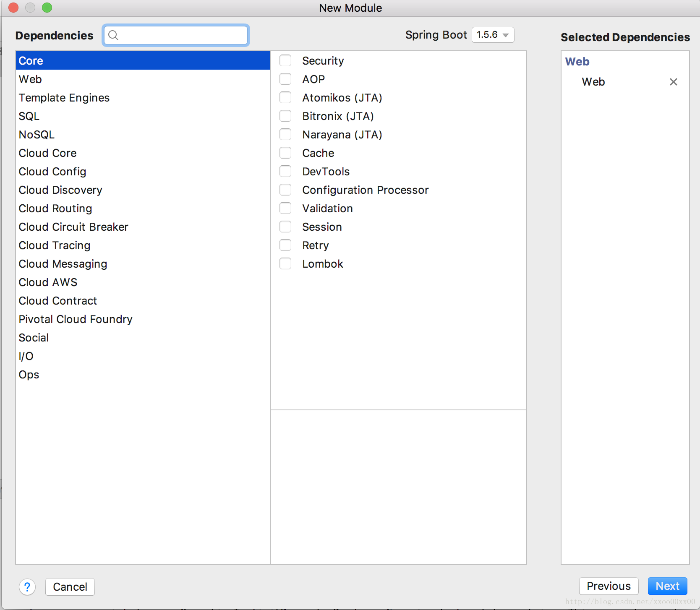Open Cloud Discovery category
This screenshot has height=610, width=700.
pos(143,190)
